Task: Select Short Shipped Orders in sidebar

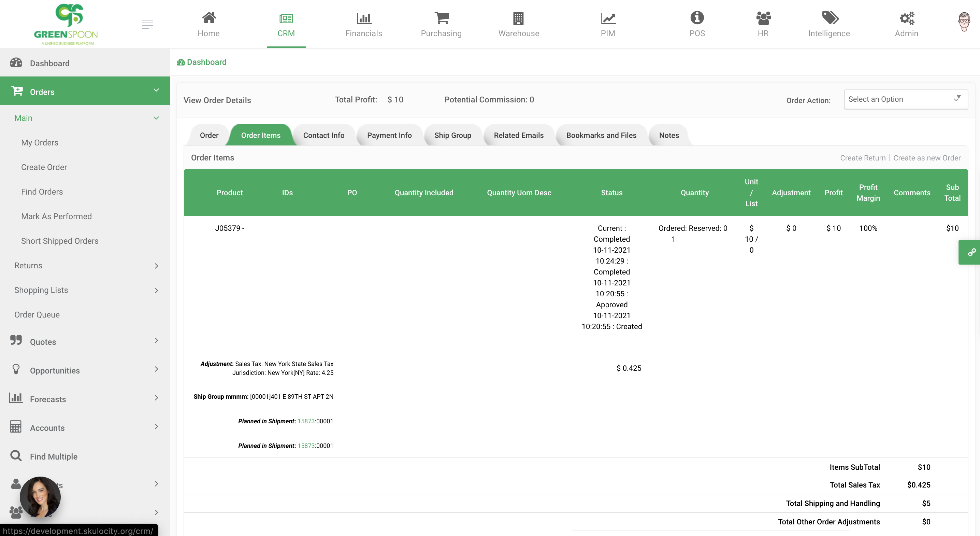Action: click(60, 241)
